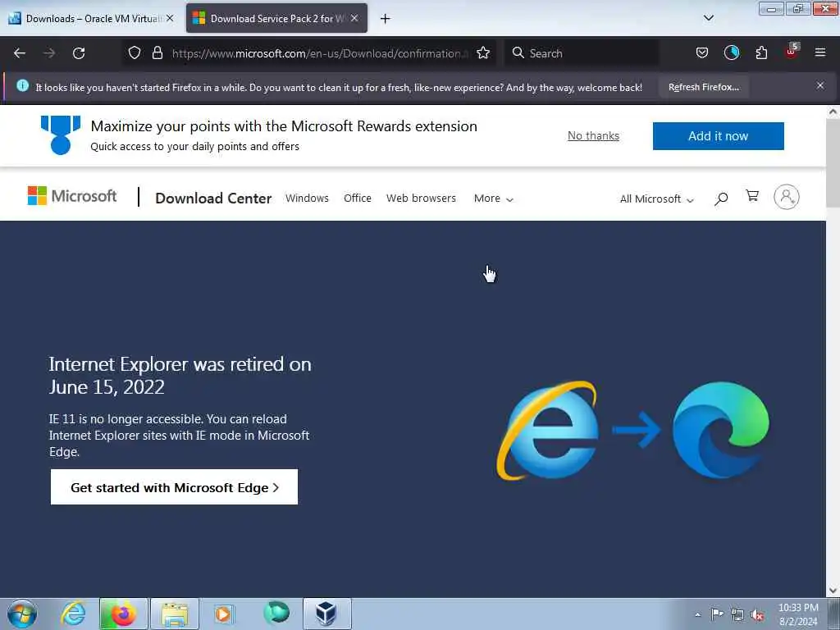840x630 pixels.
Task: Open the Microsoft site search icon
Action: [x=721, y=199]
